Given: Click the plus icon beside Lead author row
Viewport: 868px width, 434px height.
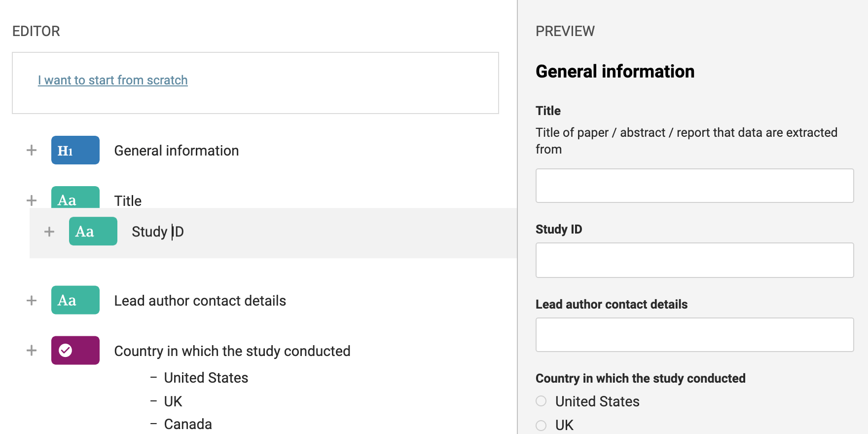Looking at the screenshot, I should coord(32,300).
